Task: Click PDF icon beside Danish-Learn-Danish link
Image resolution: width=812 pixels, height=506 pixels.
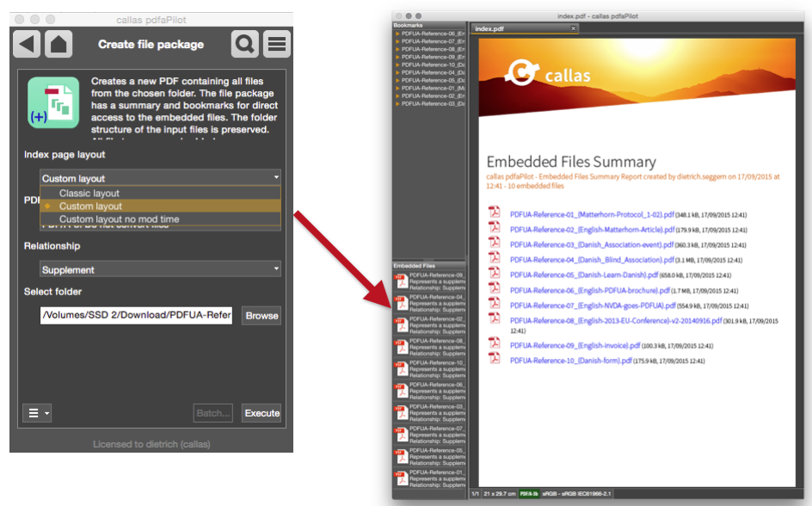Action: (x=495, y=273)
